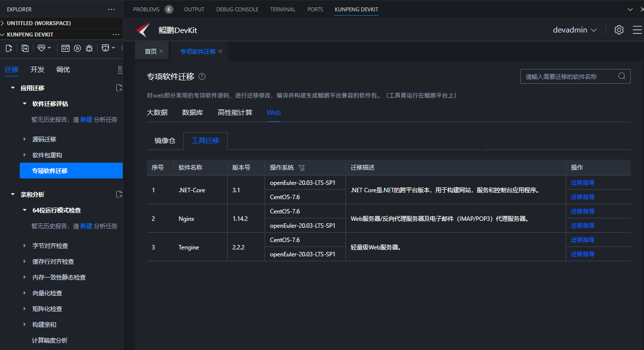
Task: Open 迁移指导 for Nginx on openEuler
Action: click(x=583, y=225)
